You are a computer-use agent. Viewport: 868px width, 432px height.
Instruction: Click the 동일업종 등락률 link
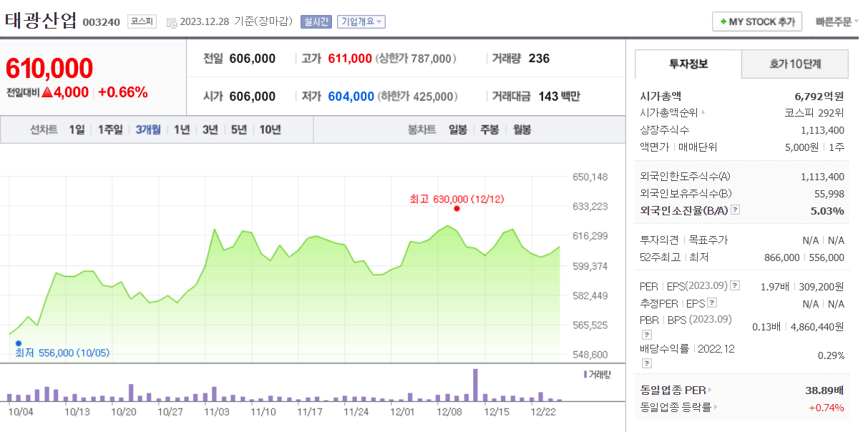coord(676,408)
